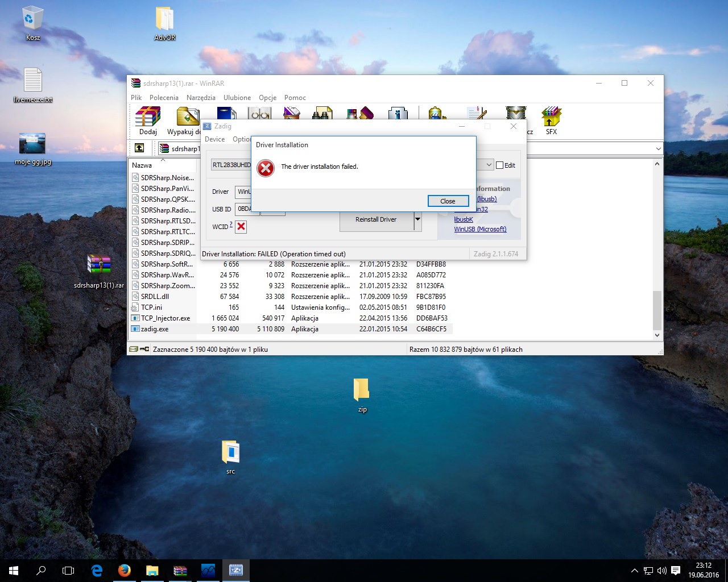
Task: Switch to the WinRAR taskbar button
Action: [180, 571]
